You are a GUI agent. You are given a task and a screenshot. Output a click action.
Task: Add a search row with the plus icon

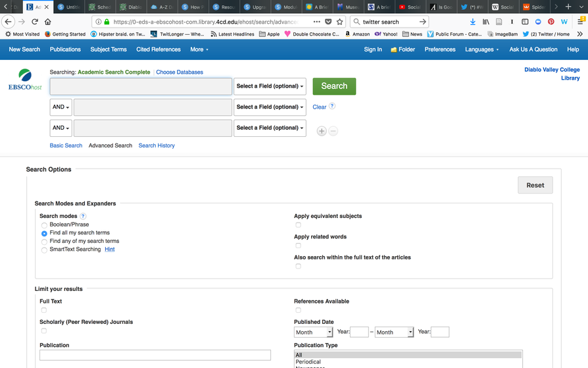pyautogui.click(x=322, y=131)
